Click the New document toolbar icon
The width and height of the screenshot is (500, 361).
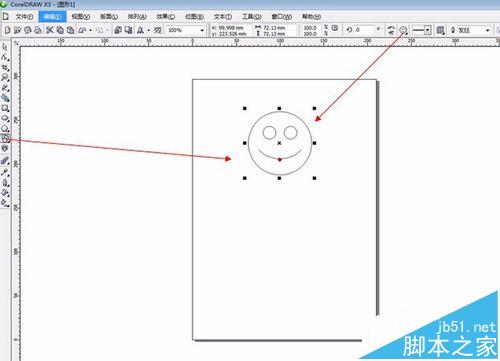[x=7, y=30]
